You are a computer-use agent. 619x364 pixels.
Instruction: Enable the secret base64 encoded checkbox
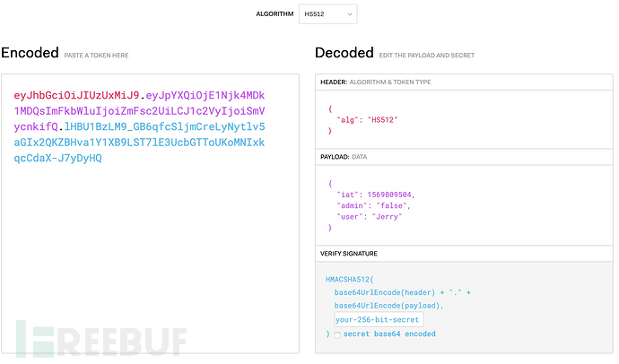tap(337, 334)
